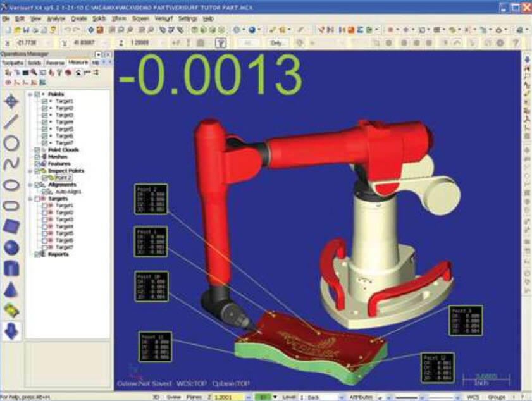
Task: Toggle the Point Clouds checkbox
Action: click(38, 150)
